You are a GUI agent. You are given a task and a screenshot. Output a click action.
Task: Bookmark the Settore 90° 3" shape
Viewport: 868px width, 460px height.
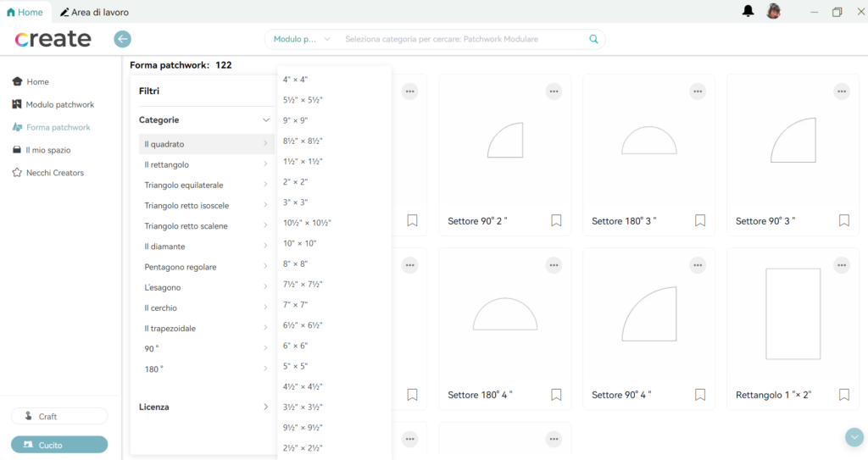tap(843, 220)
